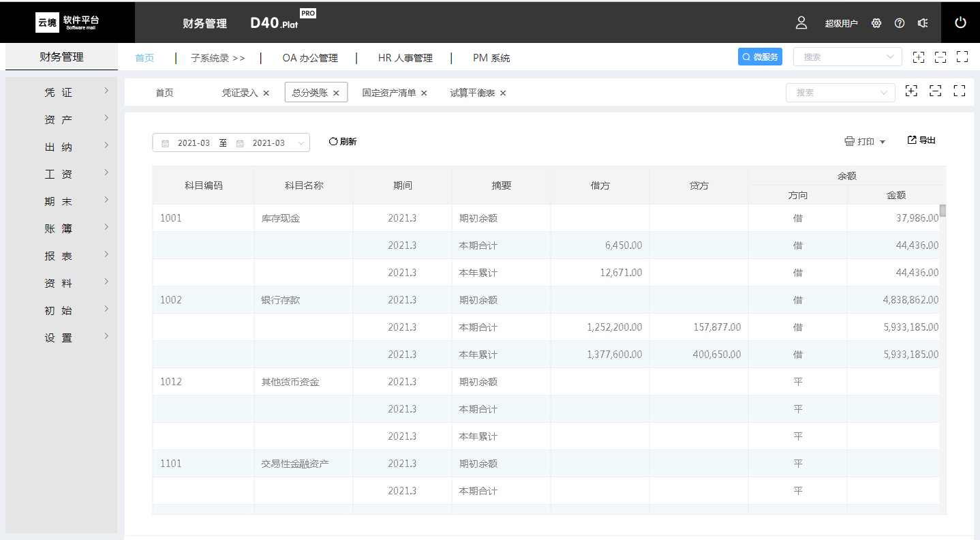Image resolution: width=980 pixels, height=540 pixels.
Task: Open the settings gear icon
Action: click(x=876, y=23)
